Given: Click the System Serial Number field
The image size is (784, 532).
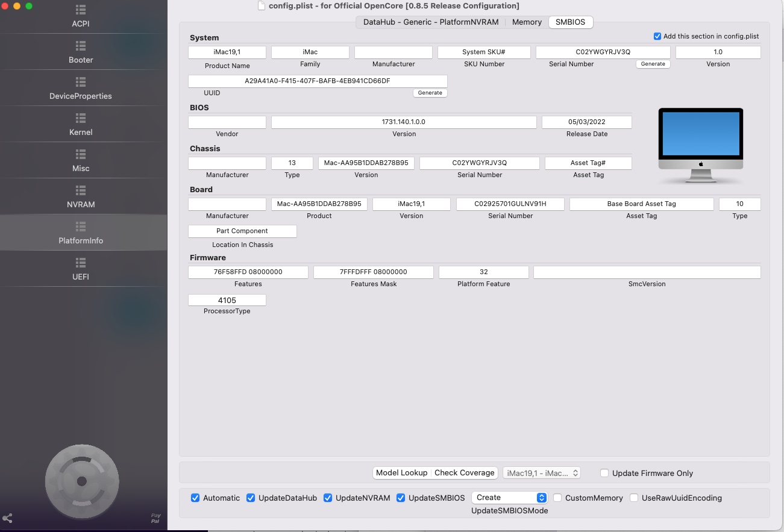Looking at the screenshot, I should [x=603, y=52].
